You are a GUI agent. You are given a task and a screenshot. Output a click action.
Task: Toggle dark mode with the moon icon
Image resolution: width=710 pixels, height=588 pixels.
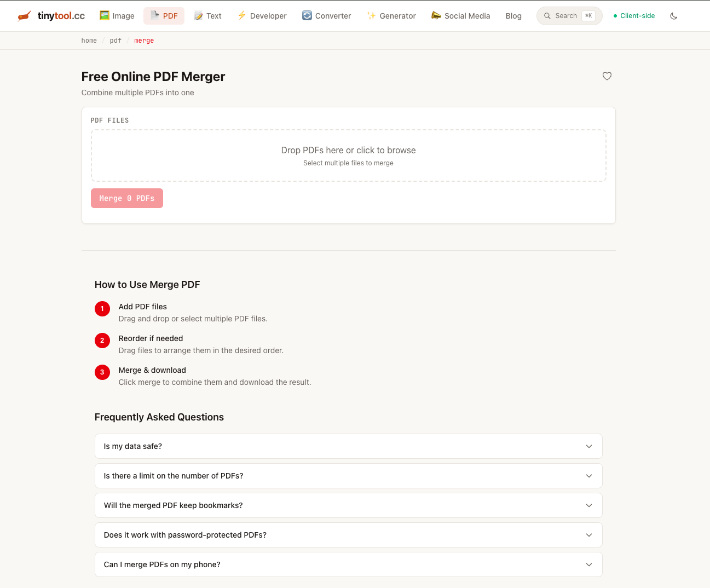(673, 16)
